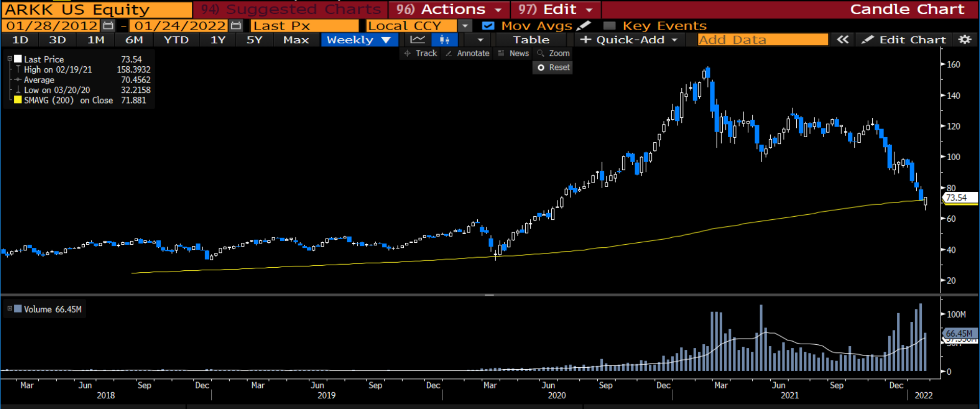Click the 73.54 last price axis label
Viewport: 980px width, 409px height.
960,197
